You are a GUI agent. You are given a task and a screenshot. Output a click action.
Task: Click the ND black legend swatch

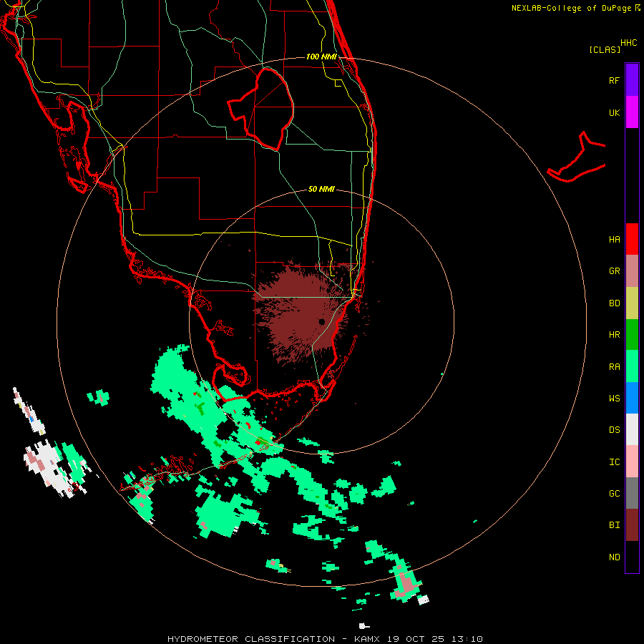pyautogui.click(x=632, y=557)
